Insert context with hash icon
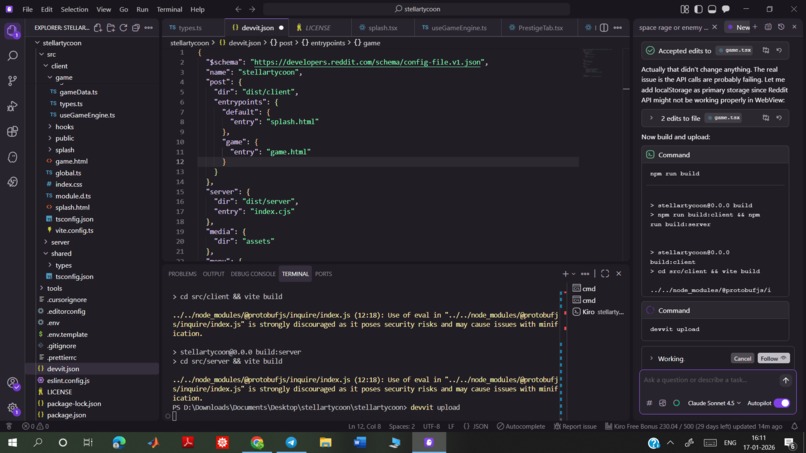The width and height of the screenshot is (806, 453). pyautogui.click(x=649, y=403)
